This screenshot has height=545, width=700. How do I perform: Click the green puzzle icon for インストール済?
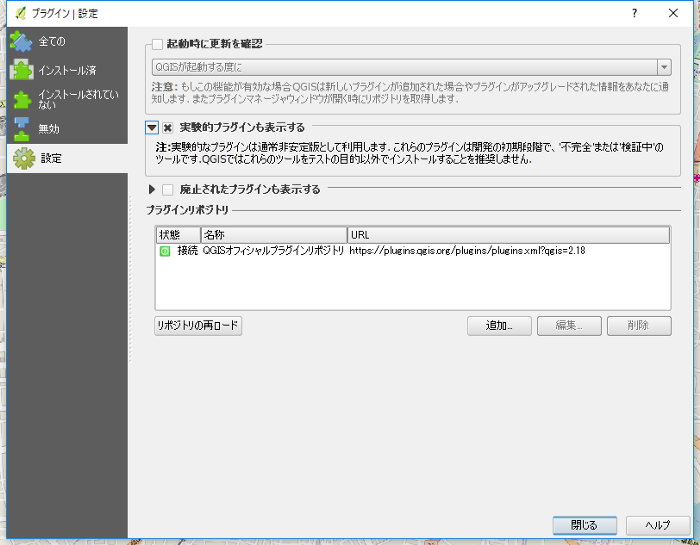coord(21,70)
